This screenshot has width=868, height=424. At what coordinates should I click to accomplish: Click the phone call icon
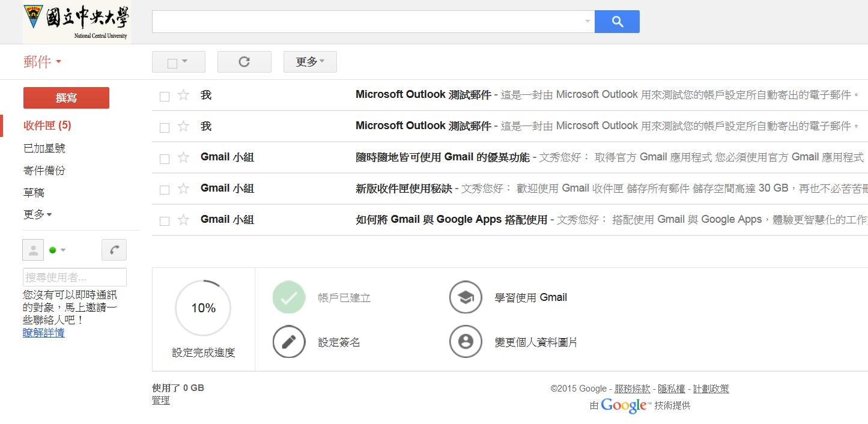pyautogui.click(x=114, y=250)
